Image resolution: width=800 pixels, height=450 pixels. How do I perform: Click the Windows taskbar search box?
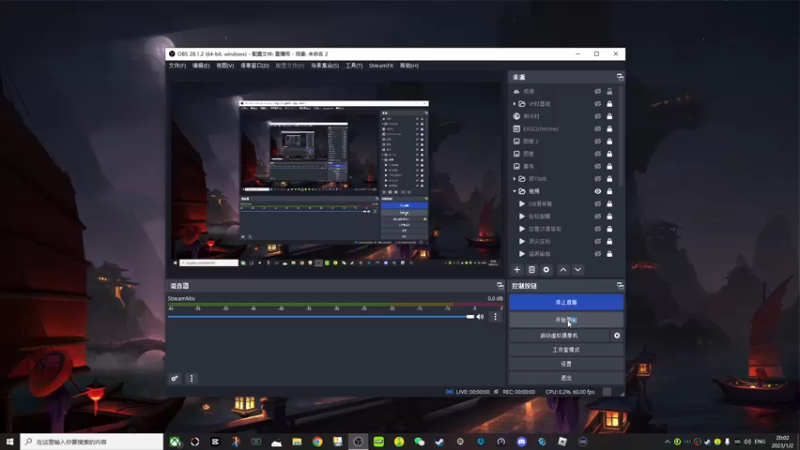[x=92, y=442]
